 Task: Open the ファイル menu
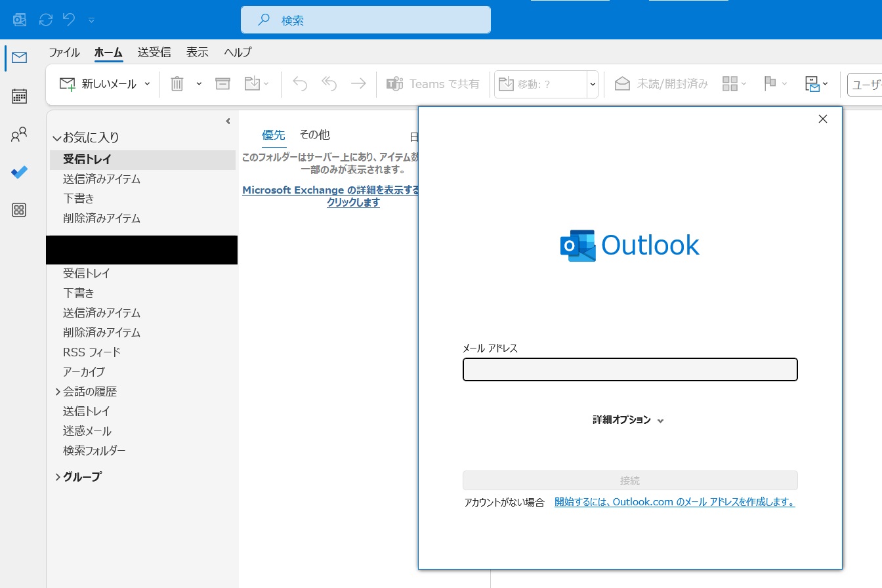tap(64, 52)
